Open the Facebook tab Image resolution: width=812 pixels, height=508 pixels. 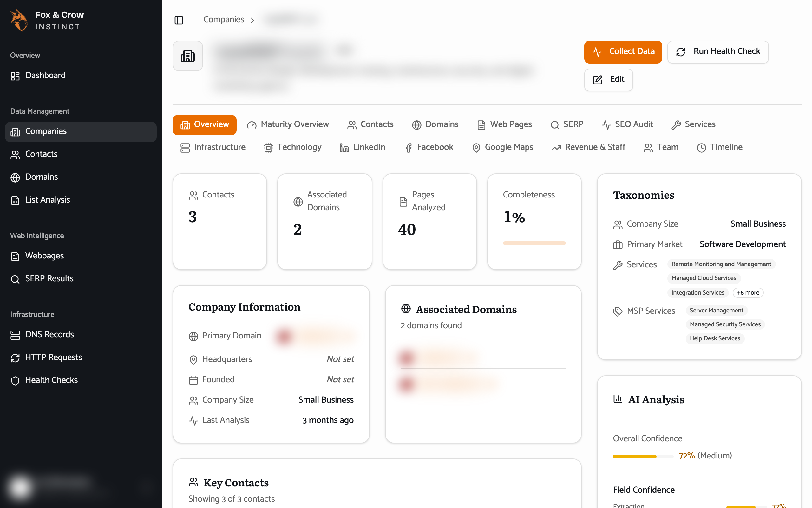click(x=429, y=148)
